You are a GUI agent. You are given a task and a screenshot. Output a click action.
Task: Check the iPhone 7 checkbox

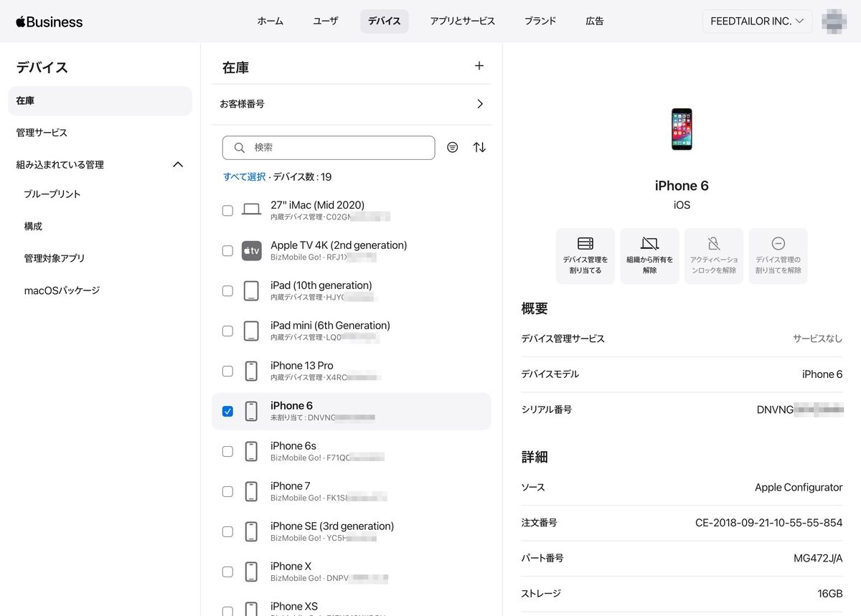227,492
